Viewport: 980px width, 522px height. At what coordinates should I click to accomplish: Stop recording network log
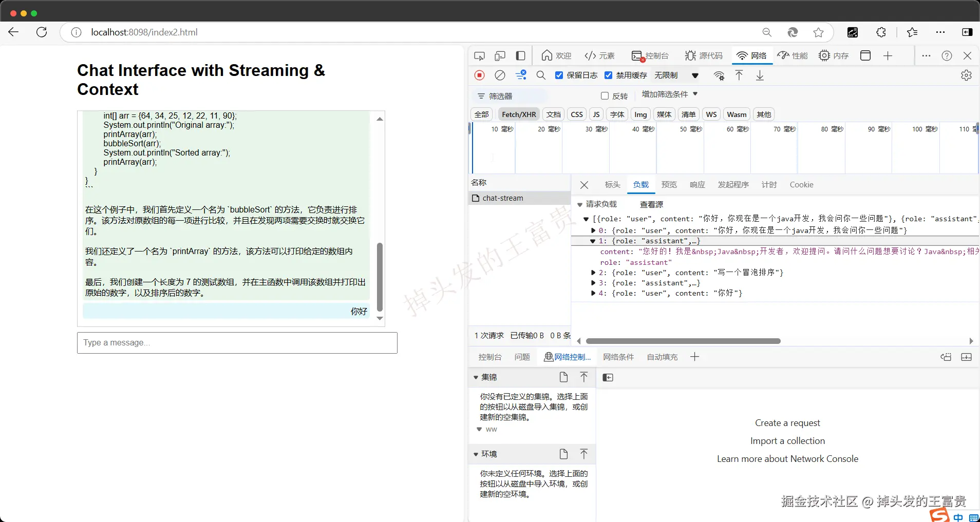pos(480,75)
